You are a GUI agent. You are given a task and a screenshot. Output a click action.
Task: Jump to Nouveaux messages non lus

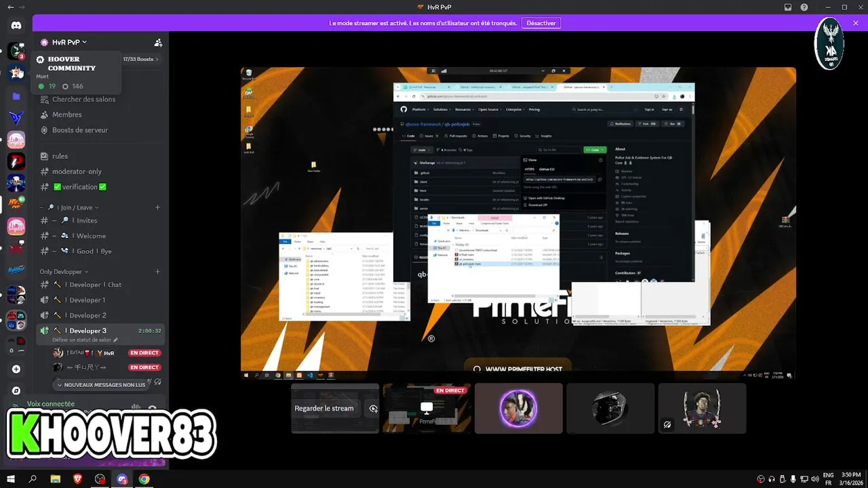tap(101, 385)
